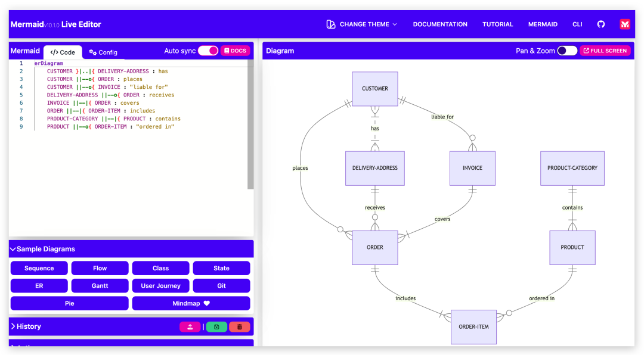Toggle Auto sync off then check diagram

(x=208, y=51)
